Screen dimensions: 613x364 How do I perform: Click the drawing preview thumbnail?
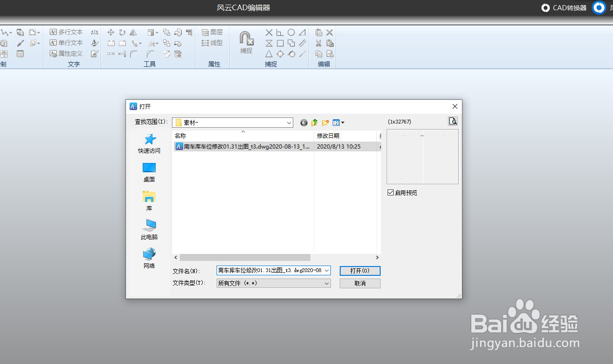pyautogui.click(x=422, y=156)
